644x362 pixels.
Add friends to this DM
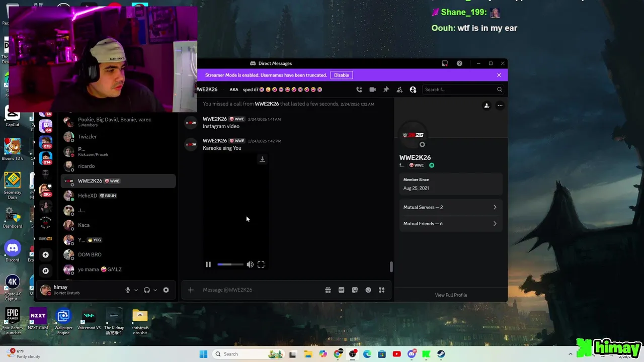(399, 89)
